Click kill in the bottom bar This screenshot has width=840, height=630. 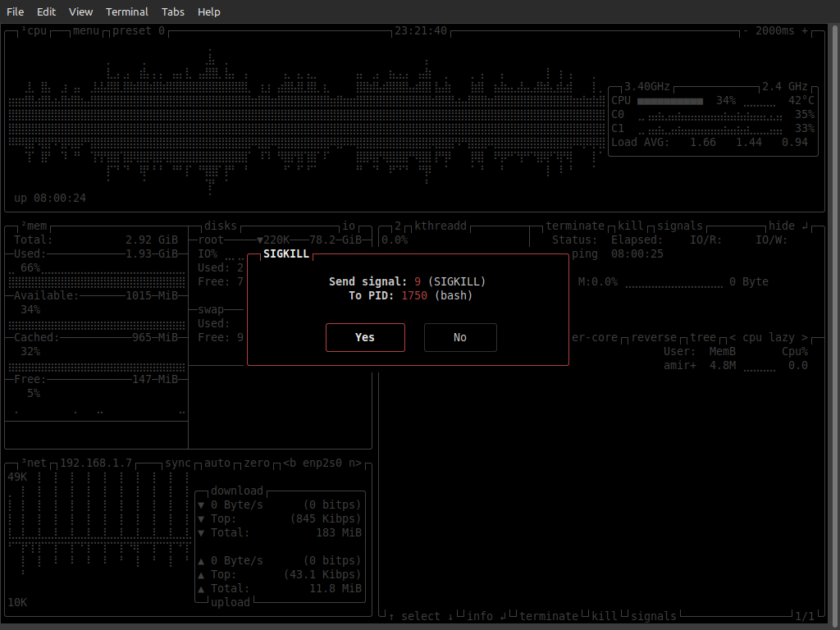click(605, 616)
